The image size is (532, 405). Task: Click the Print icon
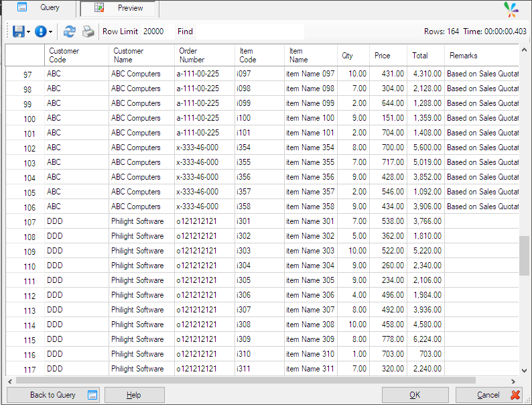coord(88,32)
